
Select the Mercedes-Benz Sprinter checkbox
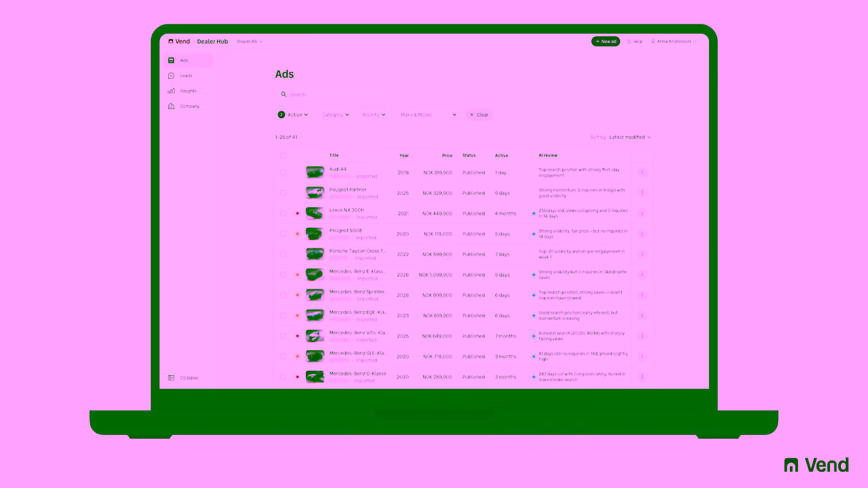click(x=283, y=295)
